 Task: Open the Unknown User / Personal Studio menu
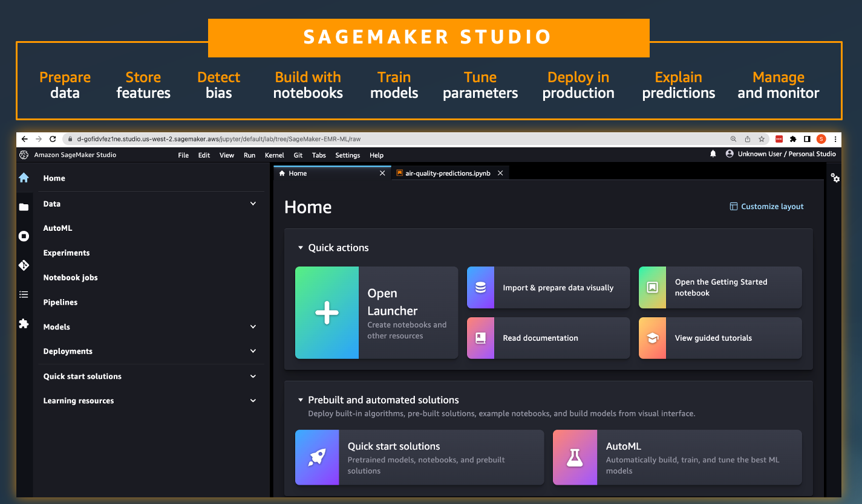(x=781, y=154)
